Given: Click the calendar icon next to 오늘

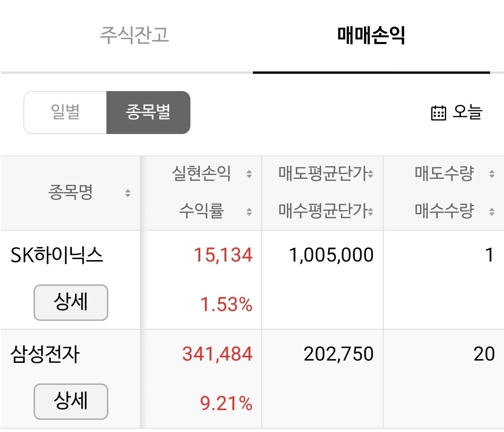Looking at the screenshot, I should coord(438,113).
